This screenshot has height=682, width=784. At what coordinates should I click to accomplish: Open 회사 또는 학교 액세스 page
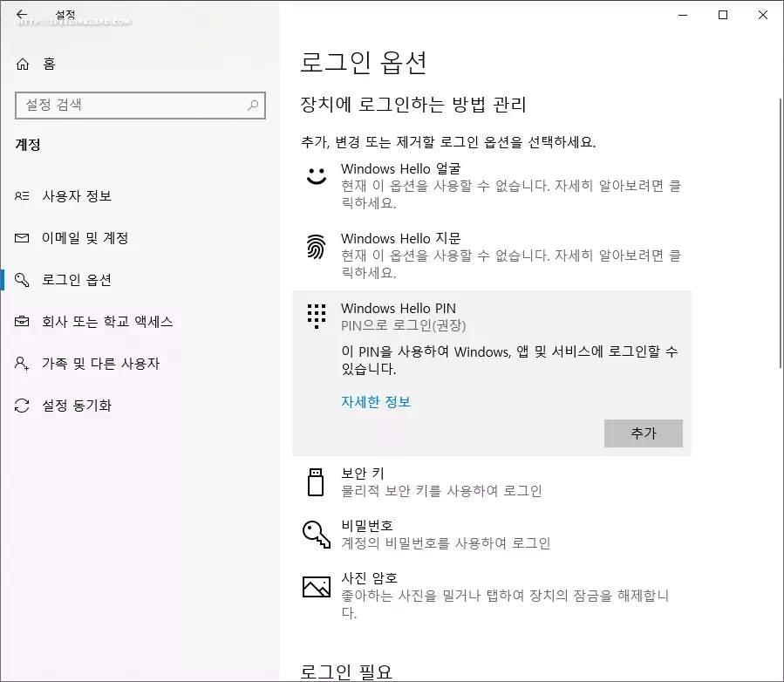click(x=140, y=322)
